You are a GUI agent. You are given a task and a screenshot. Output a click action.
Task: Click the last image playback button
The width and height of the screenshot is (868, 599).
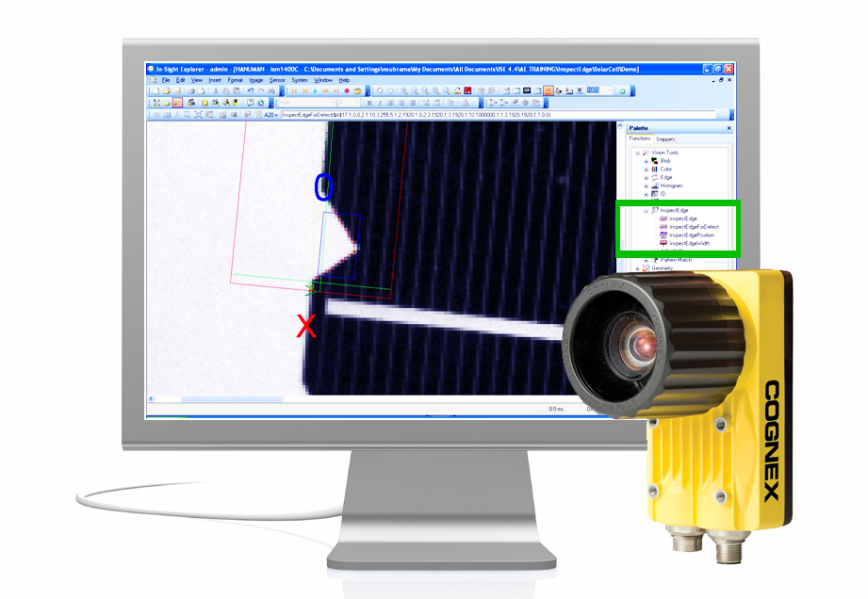[336, 90]
